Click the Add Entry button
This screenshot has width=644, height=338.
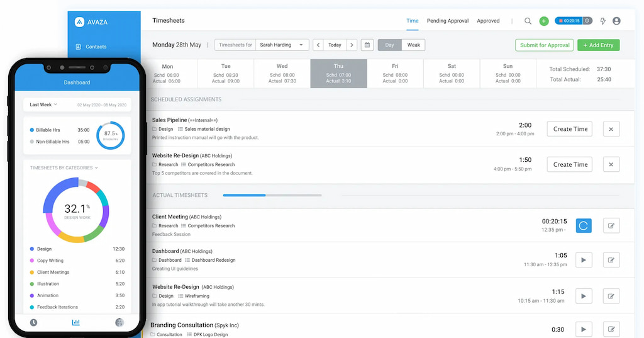(599, 45)
